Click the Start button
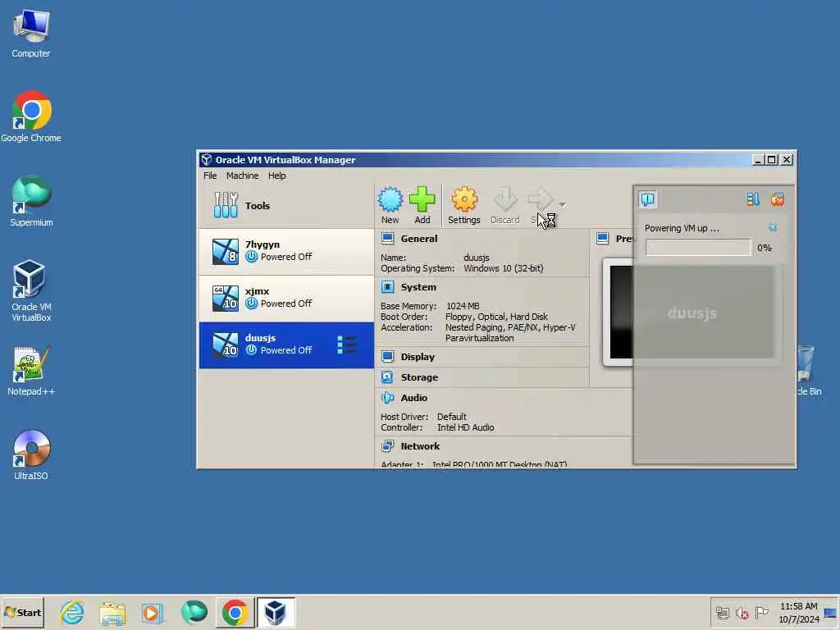The height and width of the screenshot is (630, 840). [x=22, y=612]
